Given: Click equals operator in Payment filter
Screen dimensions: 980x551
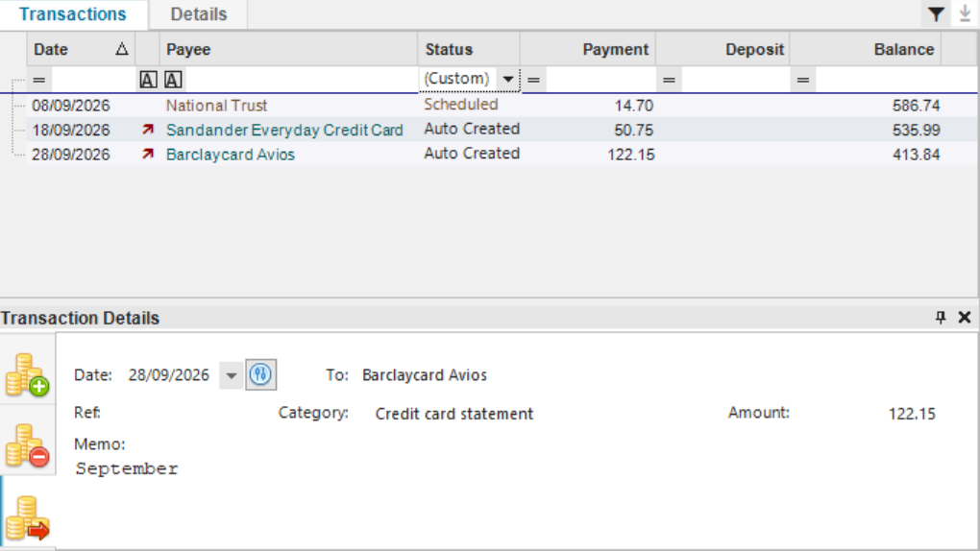Looking at the screenshot, I should (533, 80).
